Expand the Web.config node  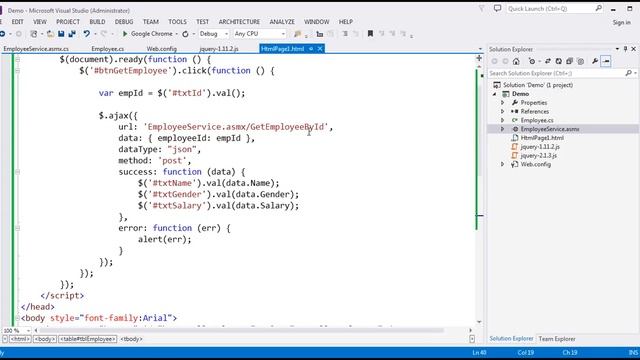click(503, 164)
